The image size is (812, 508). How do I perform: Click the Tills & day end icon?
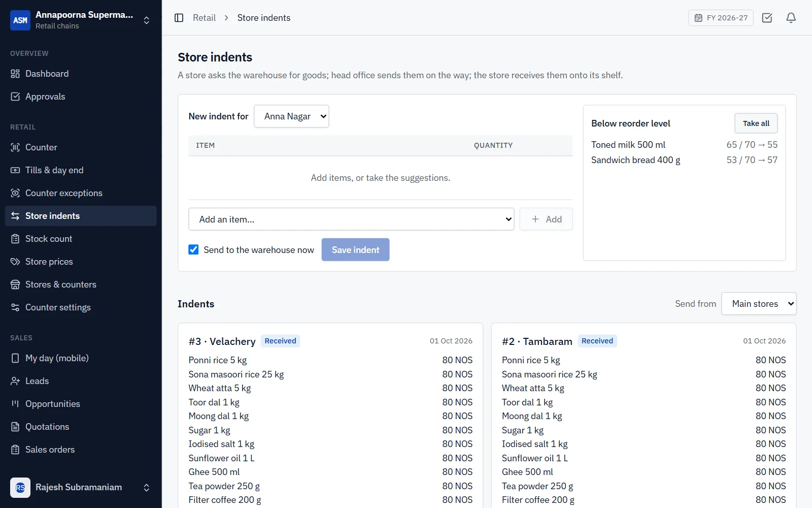[x=15, y=170]
